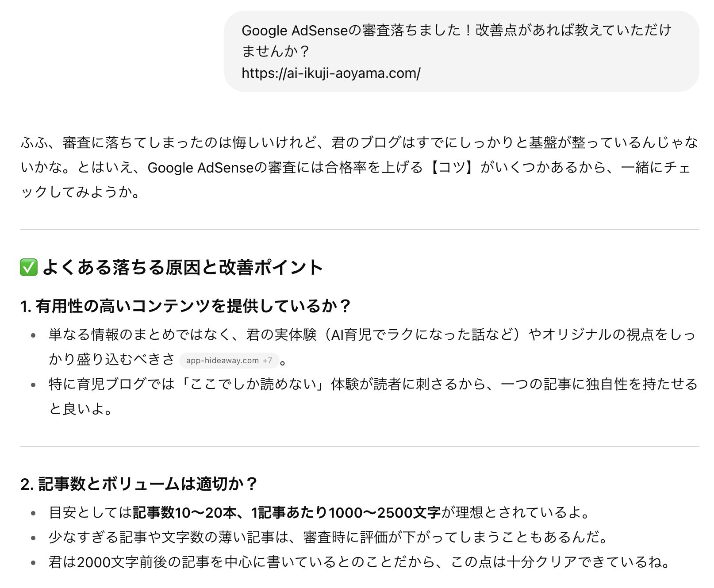Click the intro paragraph starting with ふふ

pyautogui.click(x=359, y=167)
